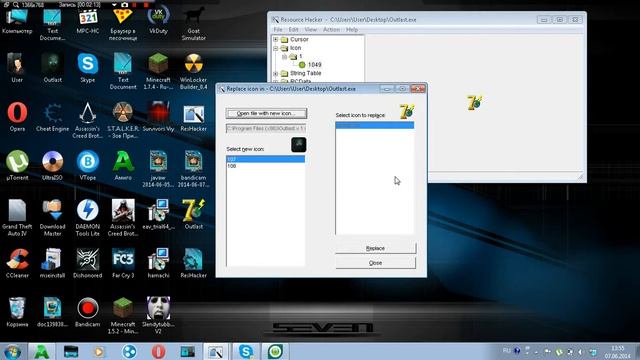Click the S.T.A.L.K.E.R. desktop icon
640x360 pixels.
(123, 120)
